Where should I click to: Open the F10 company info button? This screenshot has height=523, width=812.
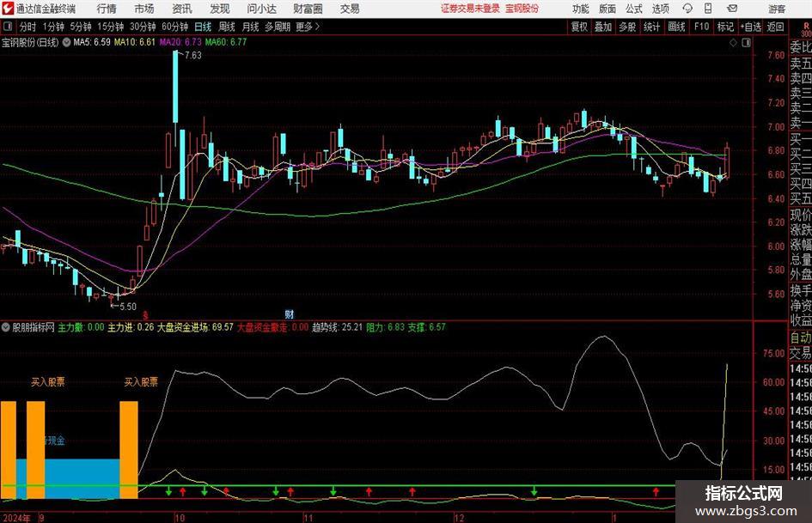tap(702, 27)
